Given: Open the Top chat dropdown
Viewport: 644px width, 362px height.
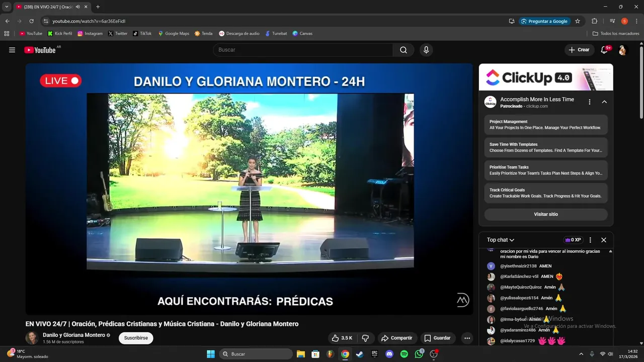Looking at the screenshot, I should click(x=501, y=240).
